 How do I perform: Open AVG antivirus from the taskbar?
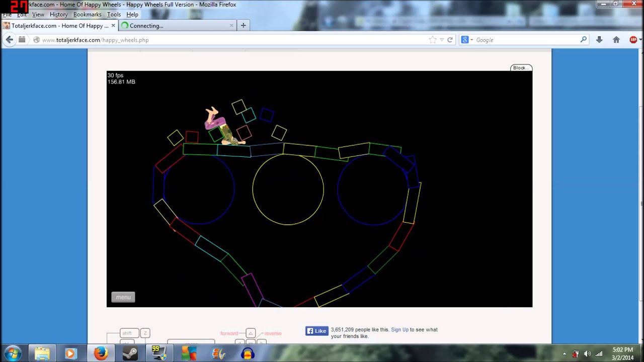(x=189, y=353)
